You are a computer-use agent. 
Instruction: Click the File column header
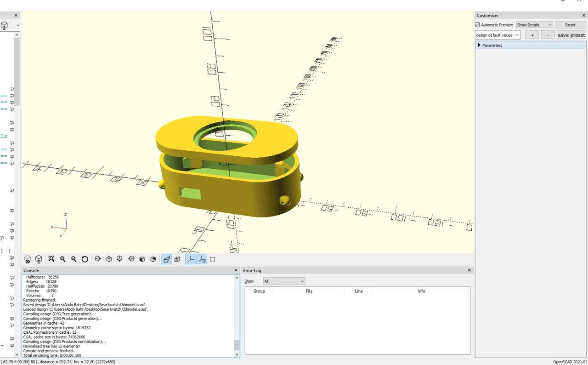tap(309, 291)
